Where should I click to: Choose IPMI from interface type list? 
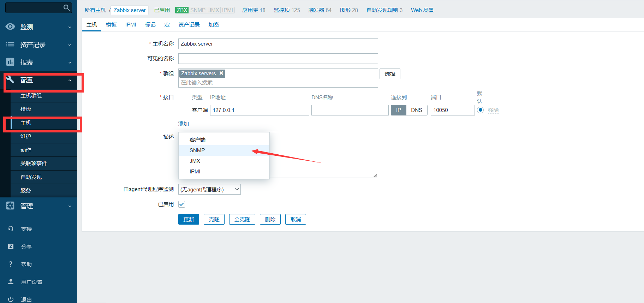tap(224, 172)
